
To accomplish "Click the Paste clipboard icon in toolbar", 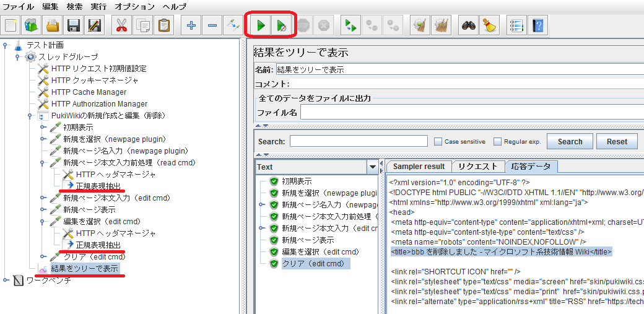I will point(164,25).
